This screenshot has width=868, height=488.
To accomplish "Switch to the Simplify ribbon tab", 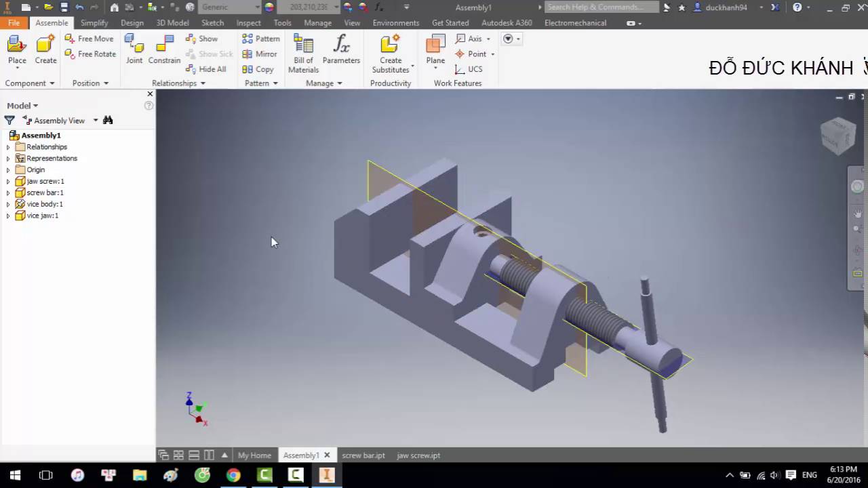I will pyautogui.click(x=94, y=23).
